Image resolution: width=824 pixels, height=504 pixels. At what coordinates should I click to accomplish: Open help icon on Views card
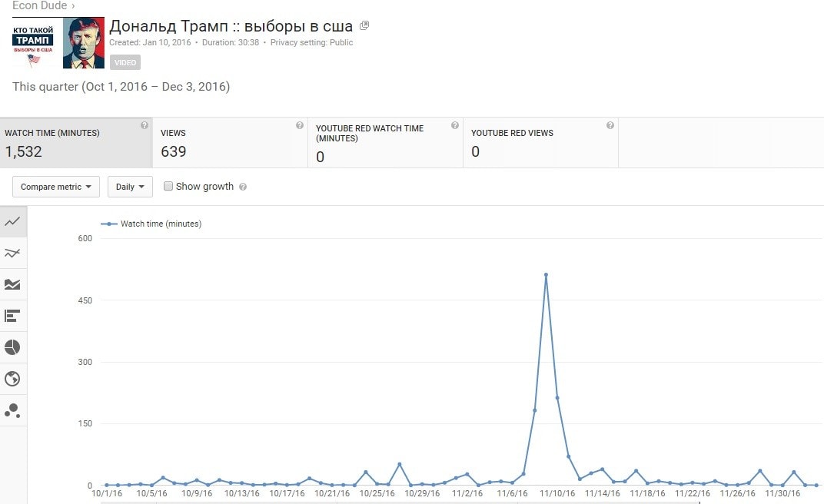tap(300, 125)
